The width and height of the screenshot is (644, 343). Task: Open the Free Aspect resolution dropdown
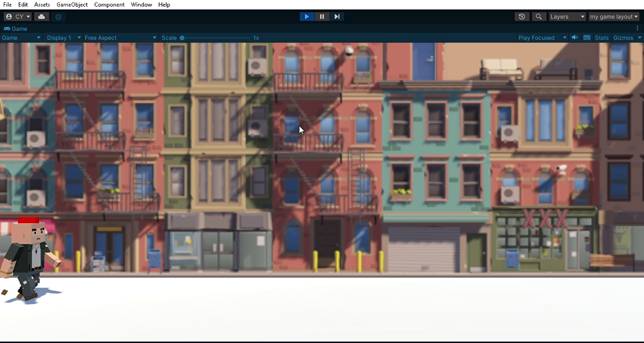click(120, 37)
